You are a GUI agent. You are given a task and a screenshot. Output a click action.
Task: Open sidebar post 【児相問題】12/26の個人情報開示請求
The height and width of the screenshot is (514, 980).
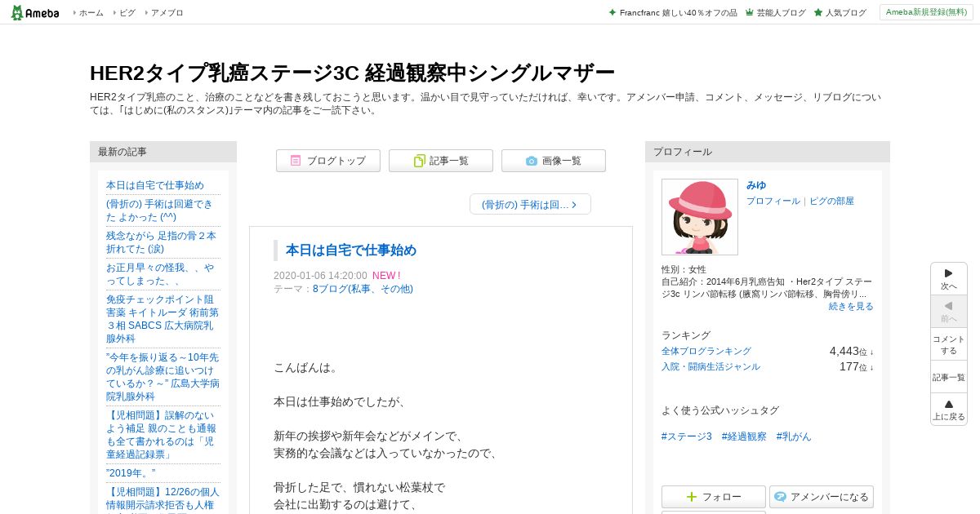click(163, 498)
